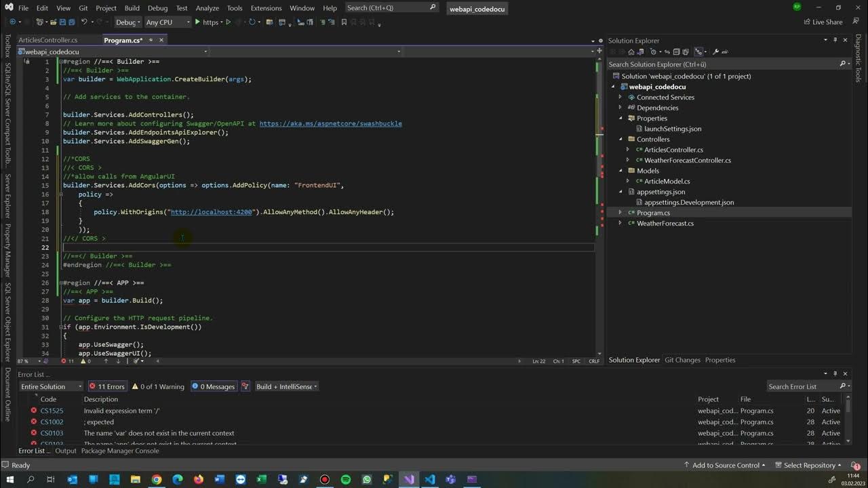Close the Program.cs tab
The height and width of the screenshot is (488, 868).
pyautogui.click(x=161, y=40)
